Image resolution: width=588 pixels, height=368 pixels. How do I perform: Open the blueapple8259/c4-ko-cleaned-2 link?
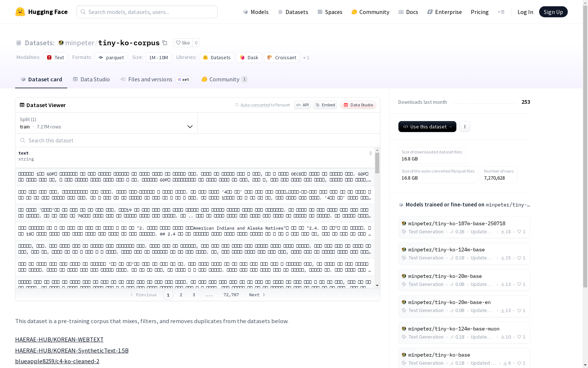click(x=57, y=361)
